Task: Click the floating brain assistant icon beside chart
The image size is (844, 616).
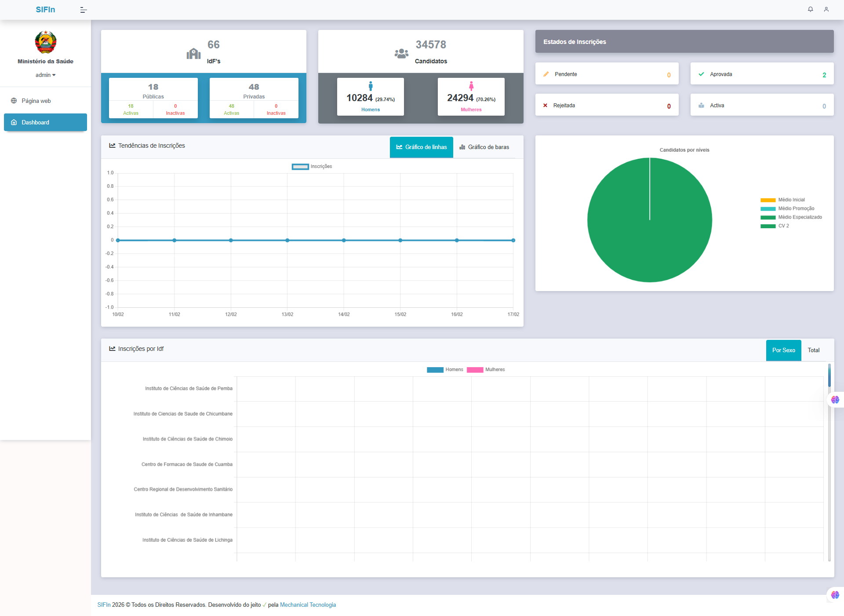Action: pyautogui.click(x=835, y=400)
